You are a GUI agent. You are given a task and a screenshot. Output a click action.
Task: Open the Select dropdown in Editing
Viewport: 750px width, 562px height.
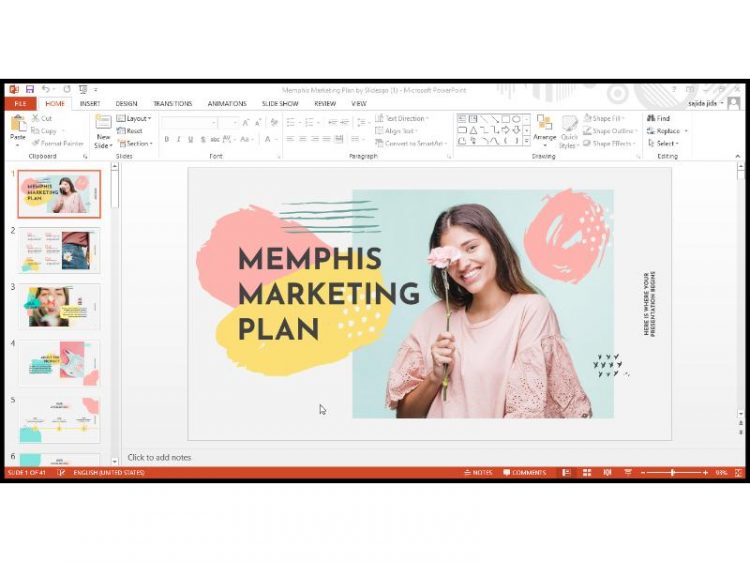pyautogui.click(x=663, y=143)
